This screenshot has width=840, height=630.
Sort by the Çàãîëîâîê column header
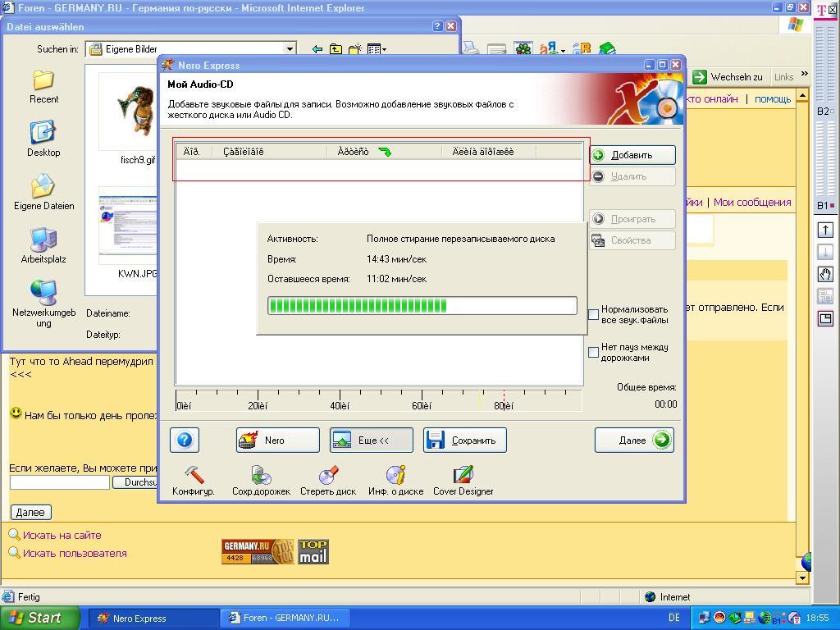tap(269, 152)
